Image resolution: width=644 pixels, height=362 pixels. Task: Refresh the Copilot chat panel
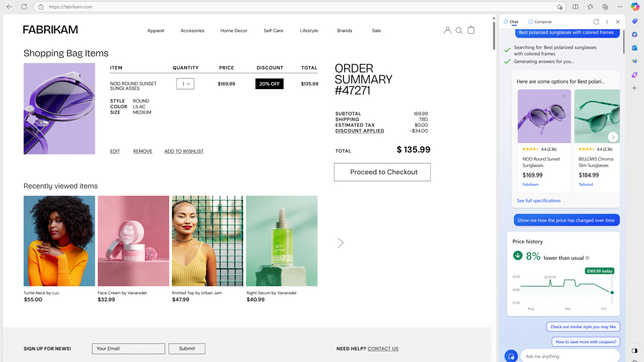pos(596,22)
